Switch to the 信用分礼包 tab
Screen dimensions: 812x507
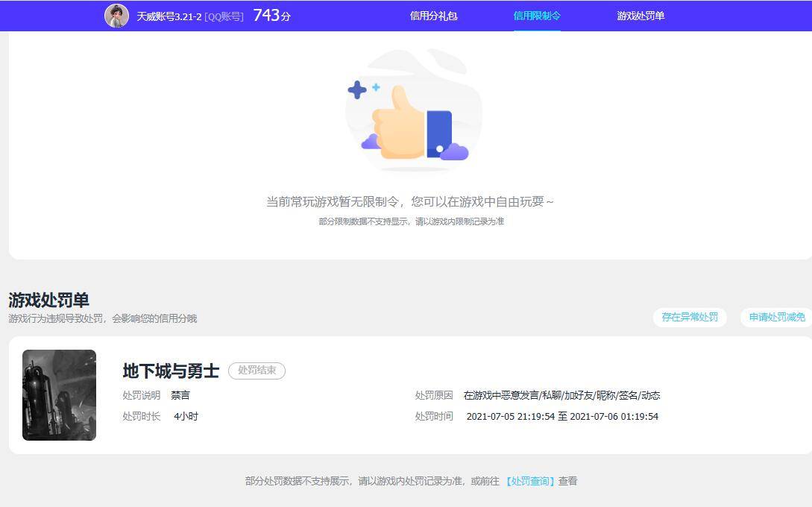(x=432, y=16)
